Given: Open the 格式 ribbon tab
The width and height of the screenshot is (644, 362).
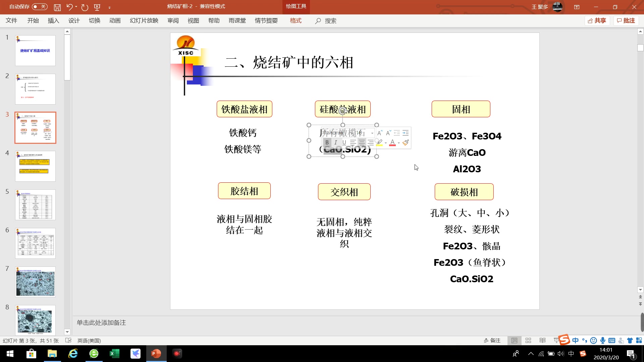Looking at the screenshot, I should (296, 20).
